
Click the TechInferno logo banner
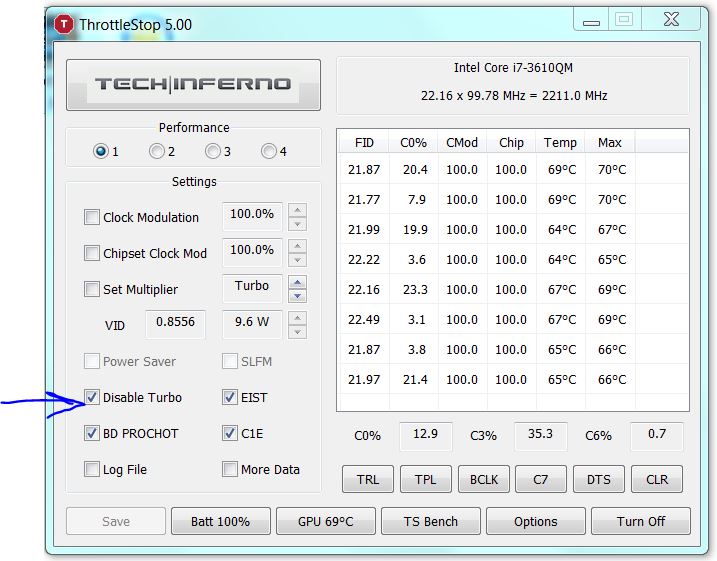(x=193, y=85)
